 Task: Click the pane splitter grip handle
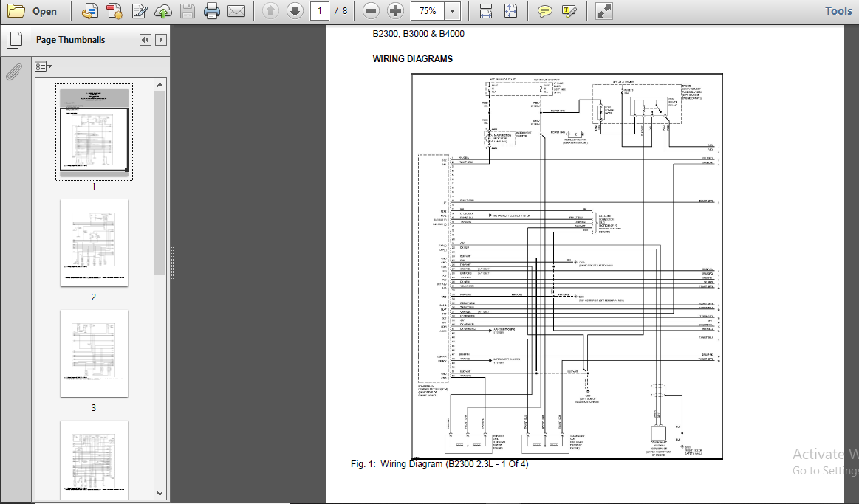coord(173,263)
